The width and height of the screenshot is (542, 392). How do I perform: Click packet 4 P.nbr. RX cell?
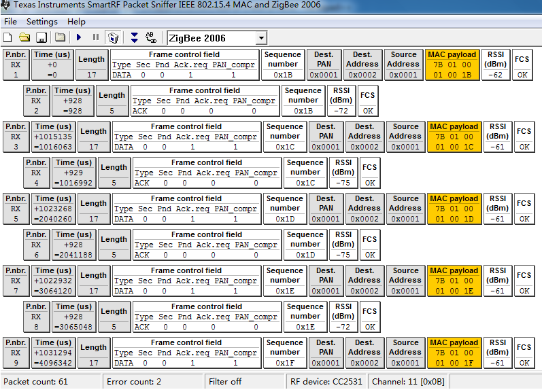[x=36, y=173]
